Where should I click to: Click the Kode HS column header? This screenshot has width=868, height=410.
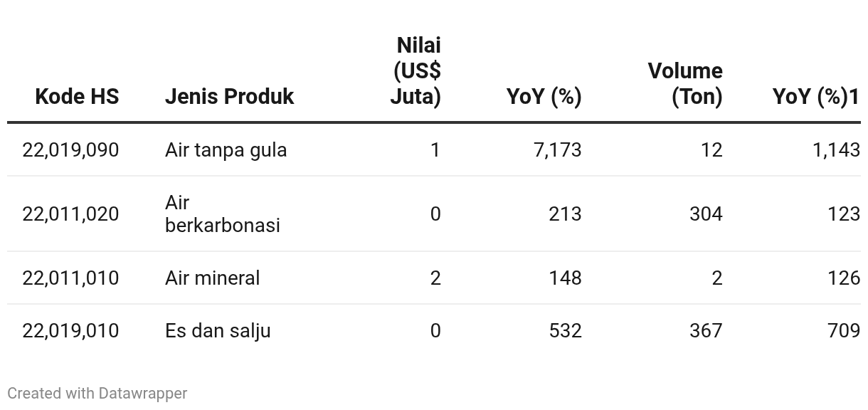(77, 96)
